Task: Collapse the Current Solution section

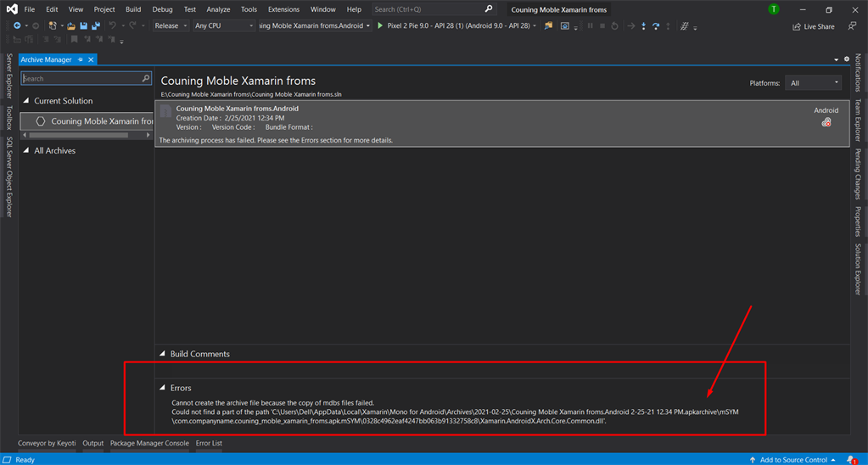Action: point(26,100)
